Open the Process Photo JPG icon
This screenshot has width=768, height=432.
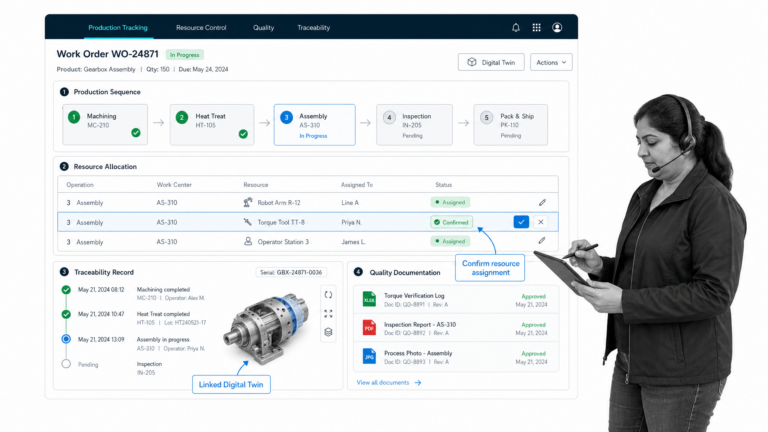coord(369,356)
